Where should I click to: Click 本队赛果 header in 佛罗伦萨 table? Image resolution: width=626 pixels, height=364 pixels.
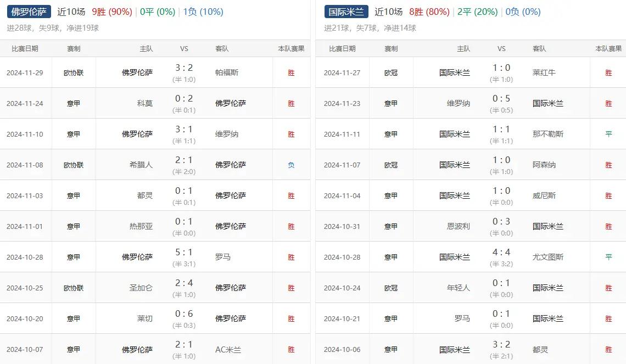pyautogui.click(x=291, y=49)
